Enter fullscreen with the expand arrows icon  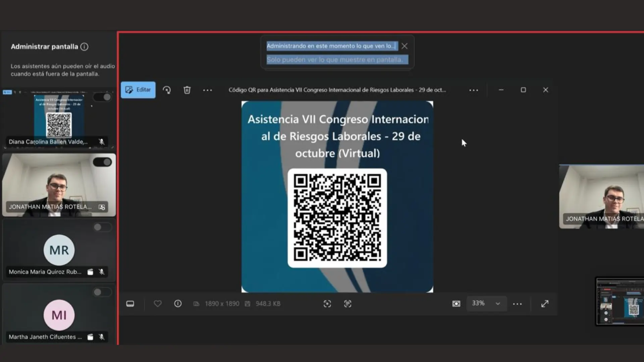pyautogui.click(x=545, y=304)
